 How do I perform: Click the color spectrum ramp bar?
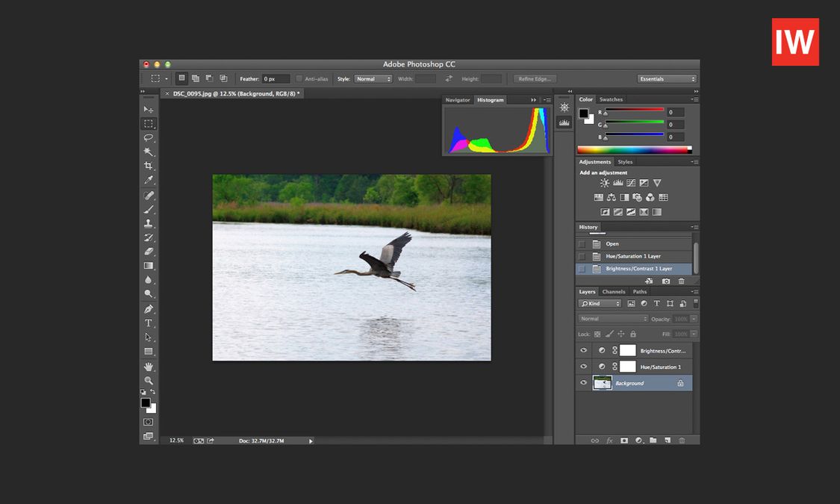tap(634, 150)
